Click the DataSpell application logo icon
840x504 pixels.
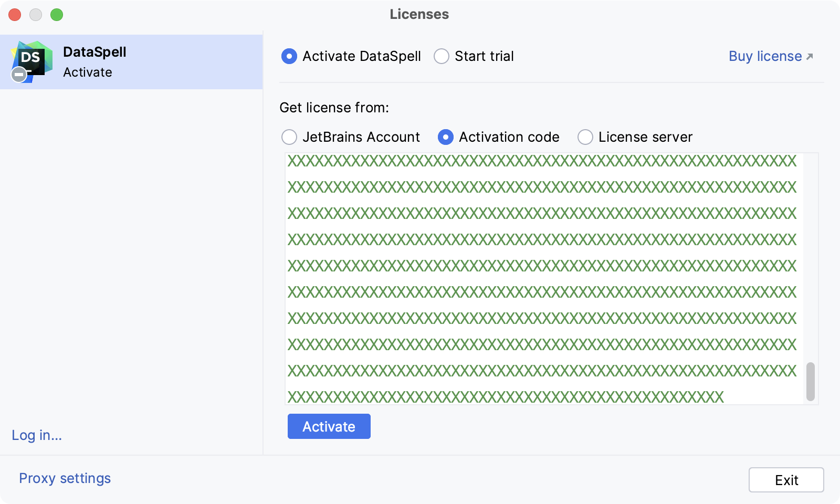point(33,59)
